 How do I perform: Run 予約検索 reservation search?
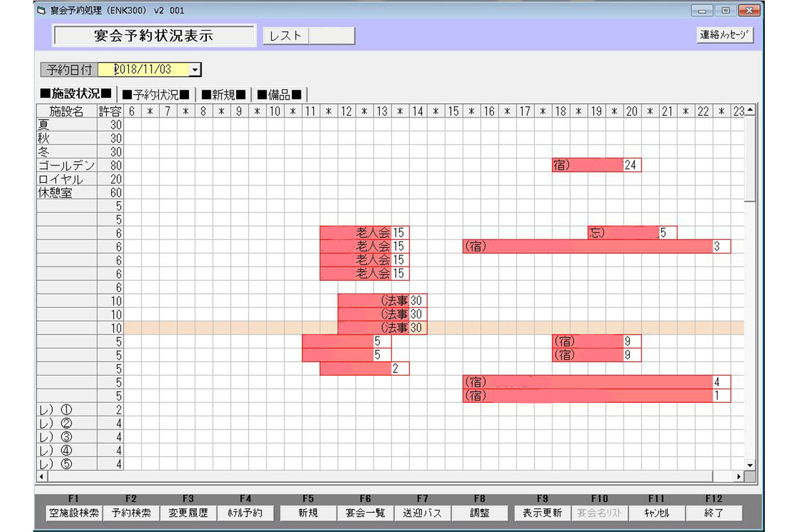click(x=131, y=513)
